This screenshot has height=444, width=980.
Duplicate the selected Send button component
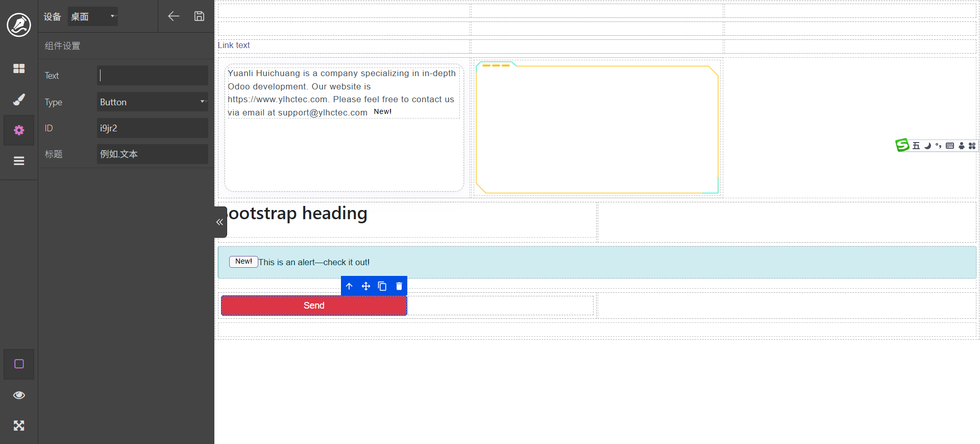tap(382, 286)
